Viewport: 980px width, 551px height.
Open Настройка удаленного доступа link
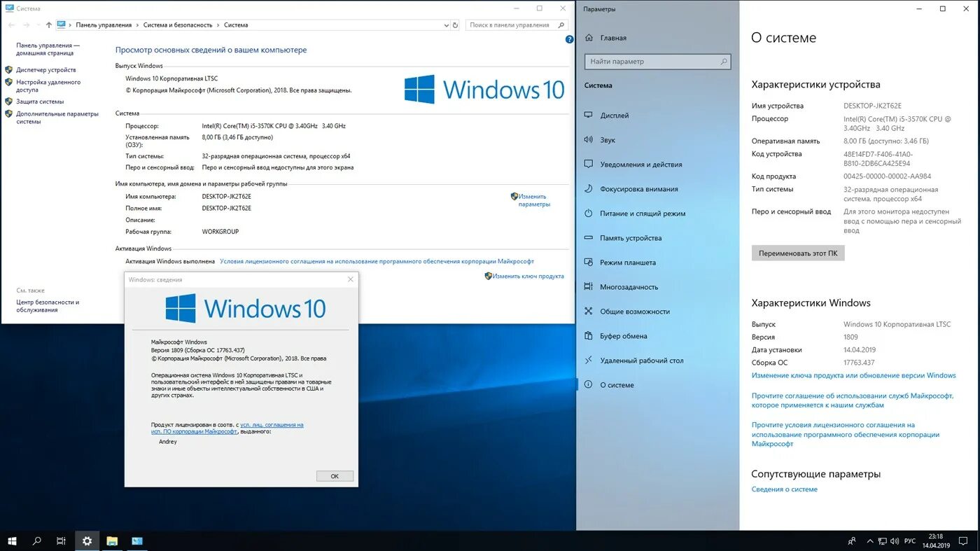tap(48, 86)
